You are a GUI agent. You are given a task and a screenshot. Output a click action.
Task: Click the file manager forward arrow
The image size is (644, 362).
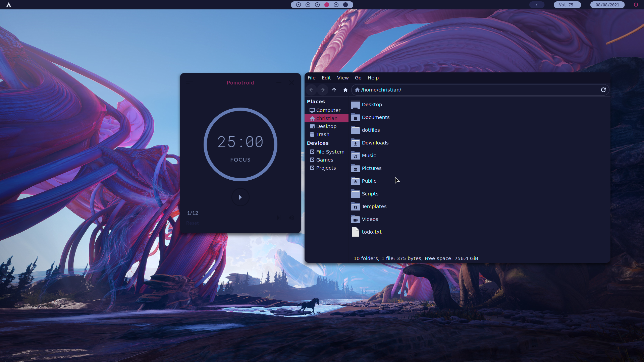pyautogui.click(x=322, y=90)
